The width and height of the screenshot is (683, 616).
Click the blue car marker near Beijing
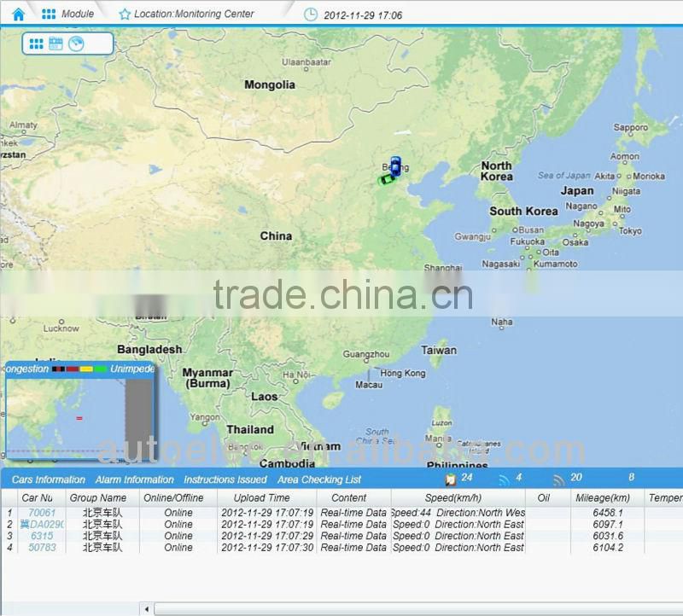click(395, 166)
